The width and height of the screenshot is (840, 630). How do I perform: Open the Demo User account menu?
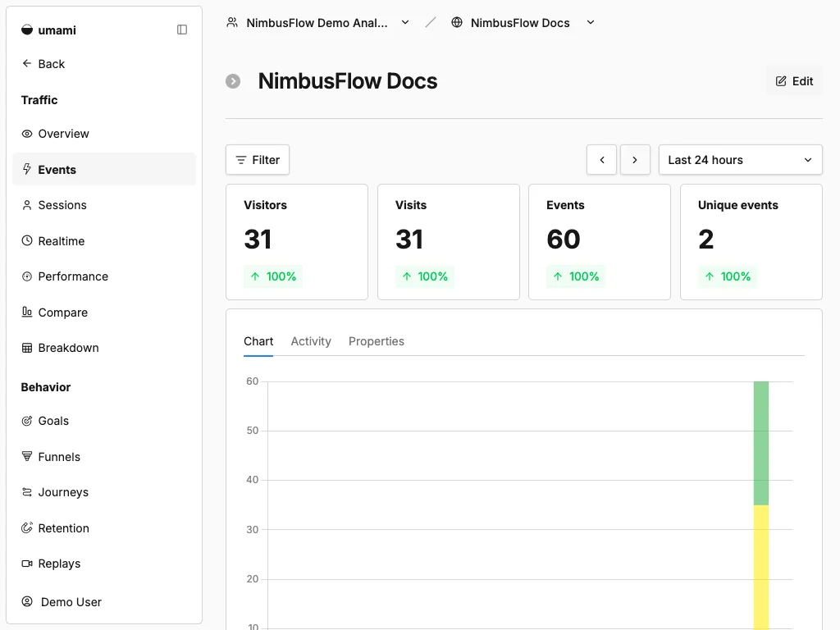point(104,601)
